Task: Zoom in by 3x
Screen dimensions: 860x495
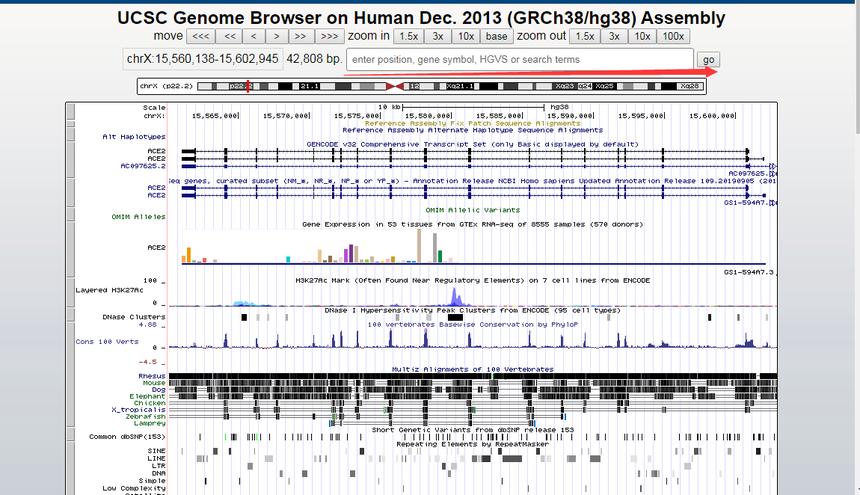Action: pos(438,36)
